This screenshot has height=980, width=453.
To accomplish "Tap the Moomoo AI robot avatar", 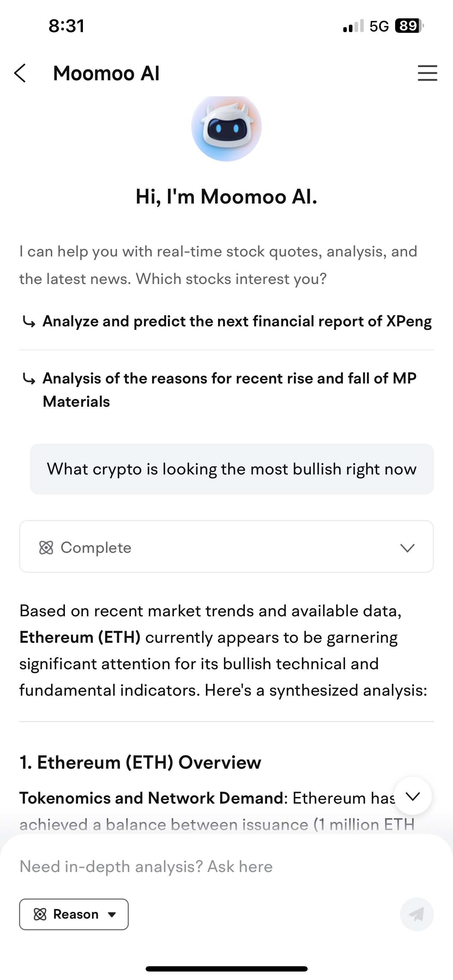I will coord(226,127).
